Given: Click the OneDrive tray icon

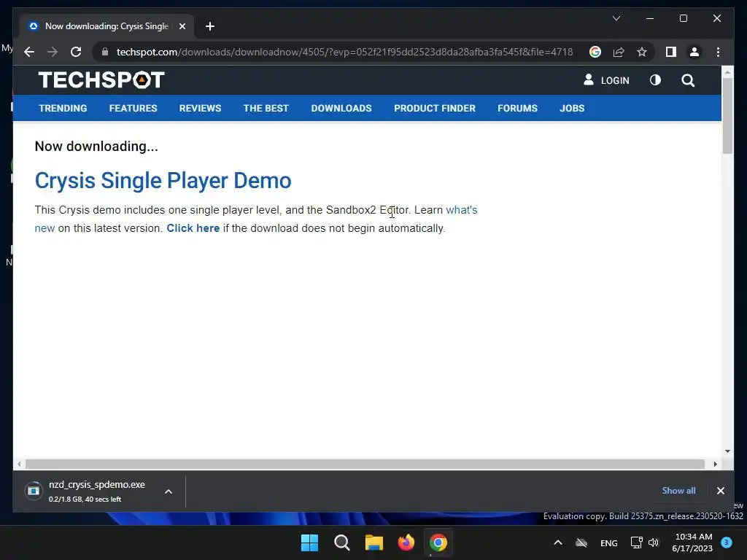Looking at the screenshot, I should click(x=581, y=542).
